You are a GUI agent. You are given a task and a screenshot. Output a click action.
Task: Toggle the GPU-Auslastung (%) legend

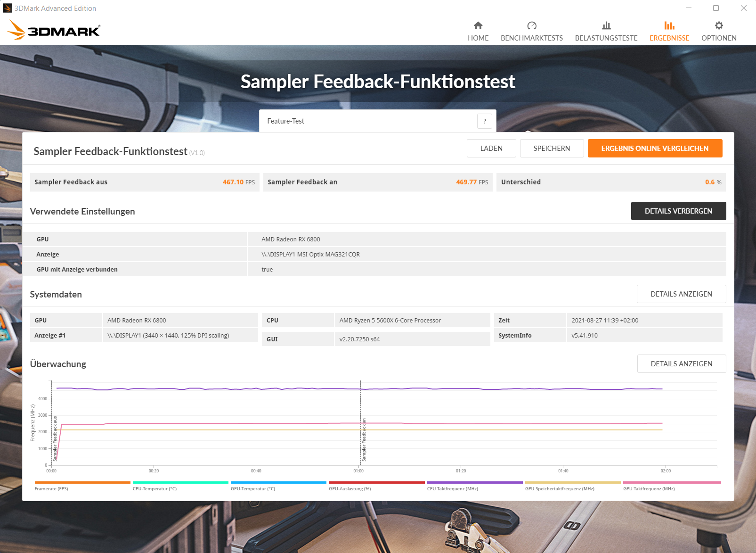[x=376, y=486]
